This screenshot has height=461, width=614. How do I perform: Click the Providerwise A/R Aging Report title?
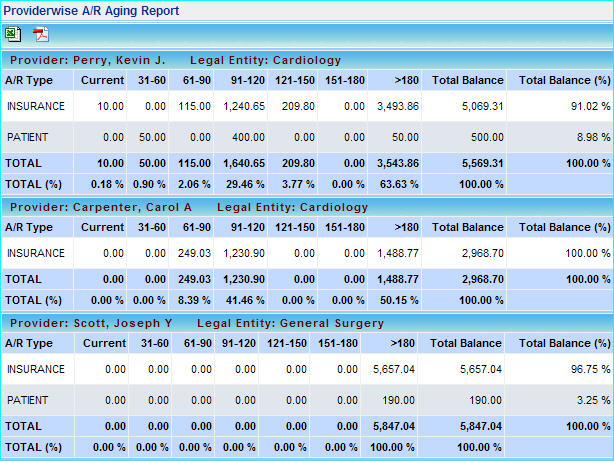pos(92,11)
